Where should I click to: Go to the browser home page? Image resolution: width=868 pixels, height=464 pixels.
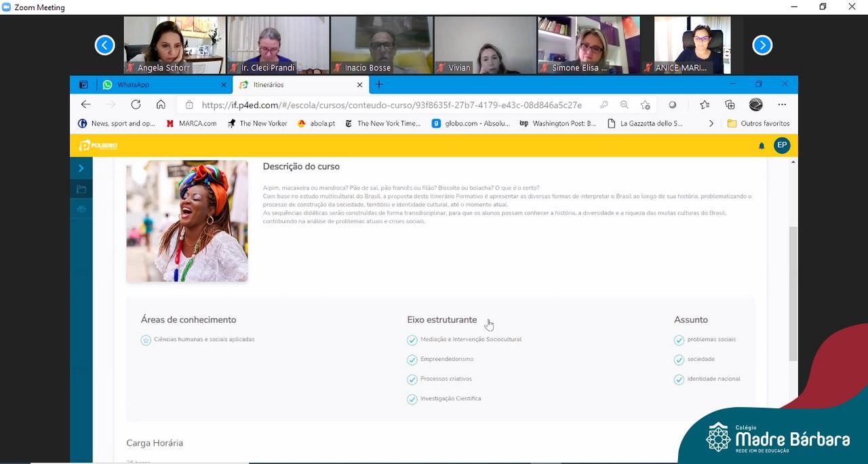[161, 104]
